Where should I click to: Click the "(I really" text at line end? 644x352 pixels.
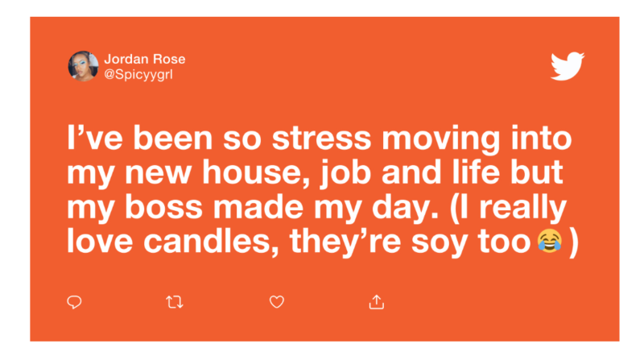[x=508, y=209]
